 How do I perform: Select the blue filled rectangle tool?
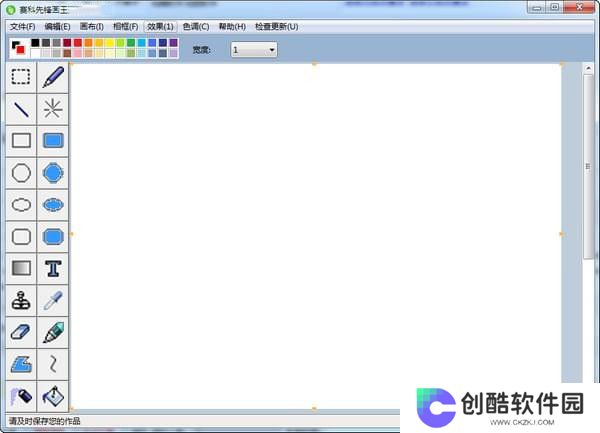click(53, 141)
